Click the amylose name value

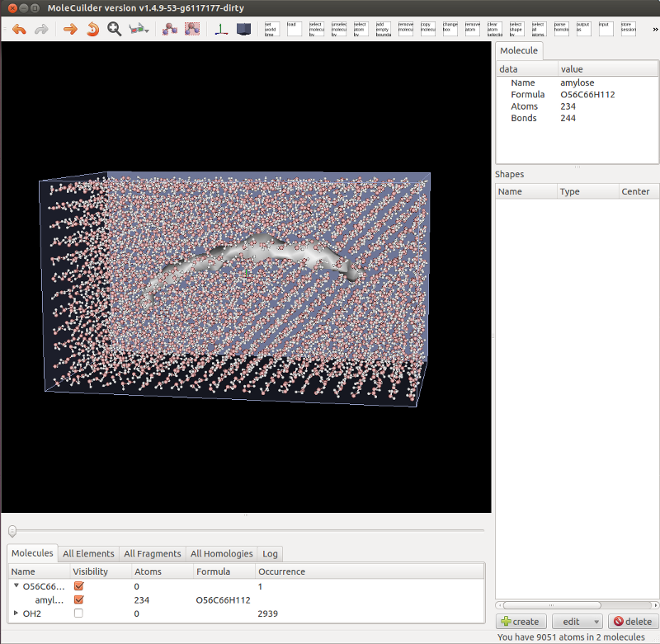(x=577, y=82)
